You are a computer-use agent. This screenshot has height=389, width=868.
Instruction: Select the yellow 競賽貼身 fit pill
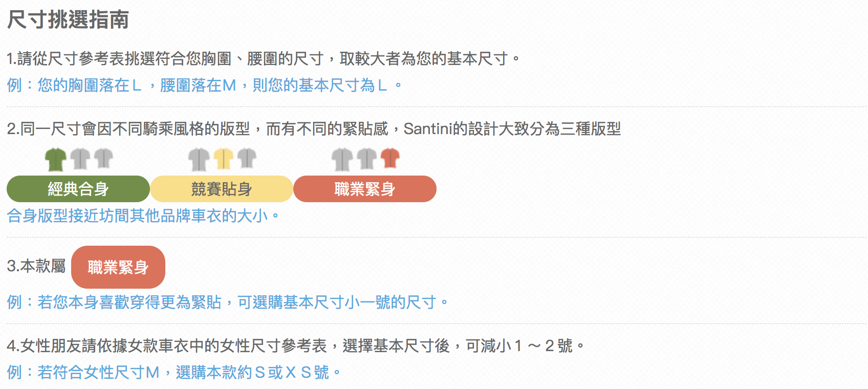[x=221, y=189]
